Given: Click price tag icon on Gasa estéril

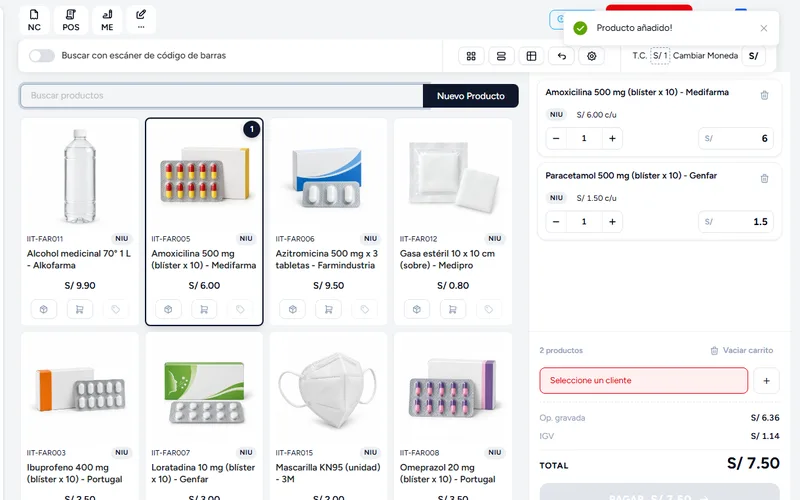Looking at the screenshot, I should pos(489,309).
